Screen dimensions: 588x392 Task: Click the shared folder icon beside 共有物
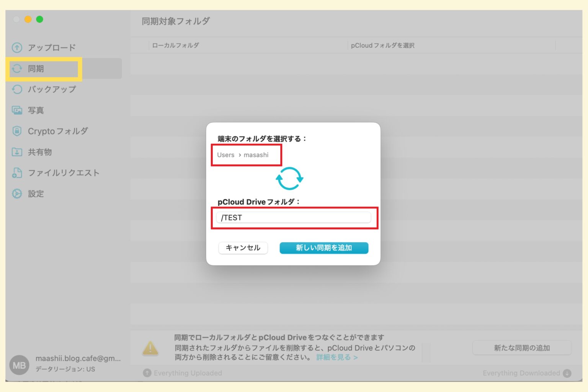click(17, 152)
